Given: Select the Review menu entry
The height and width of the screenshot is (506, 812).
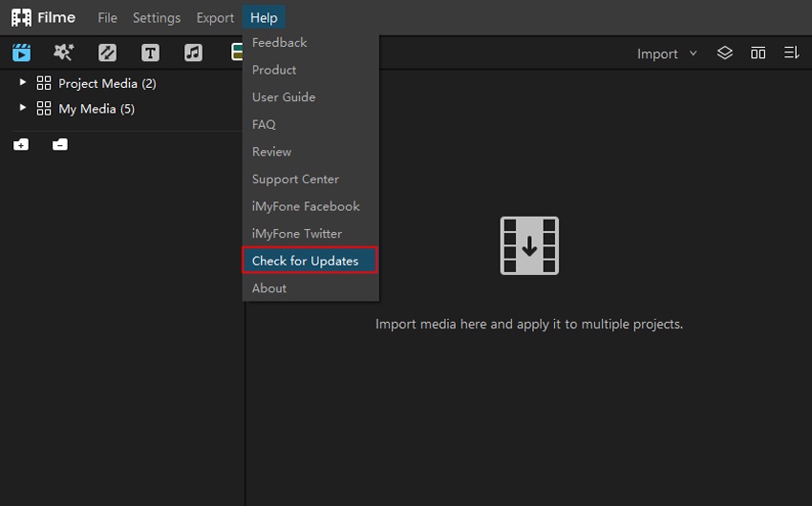Looking at the screenshot, I should [310, 152].
